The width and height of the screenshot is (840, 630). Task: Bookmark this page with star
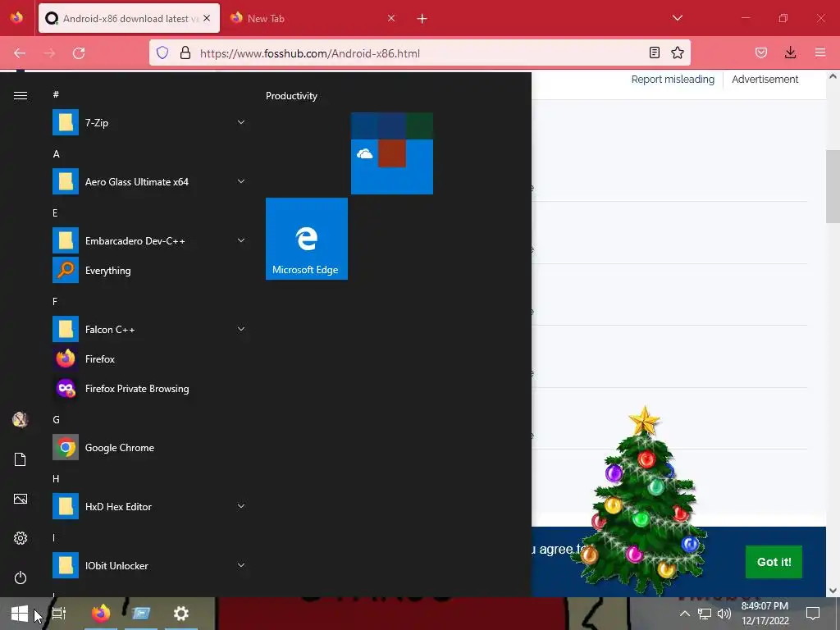click(677, 52)
